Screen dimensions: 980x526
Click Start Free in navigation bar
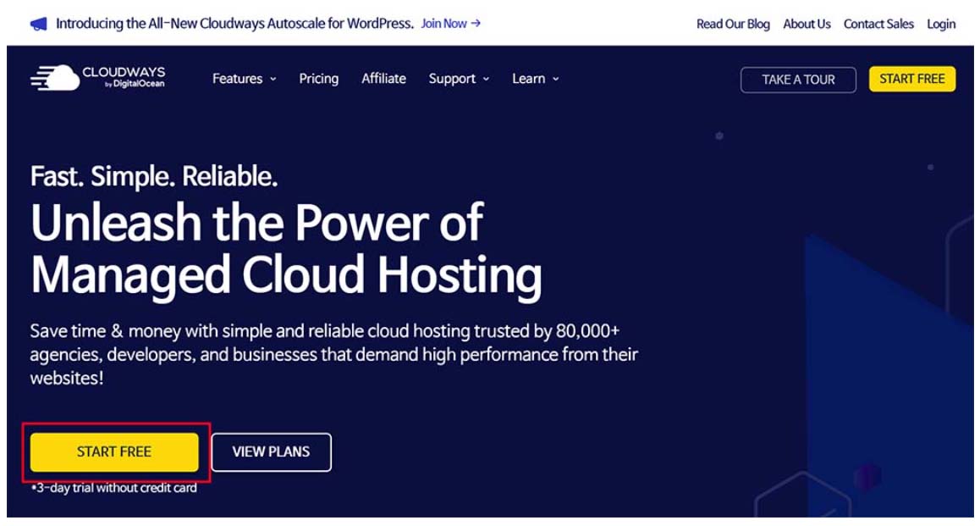(x=912, y=79)
